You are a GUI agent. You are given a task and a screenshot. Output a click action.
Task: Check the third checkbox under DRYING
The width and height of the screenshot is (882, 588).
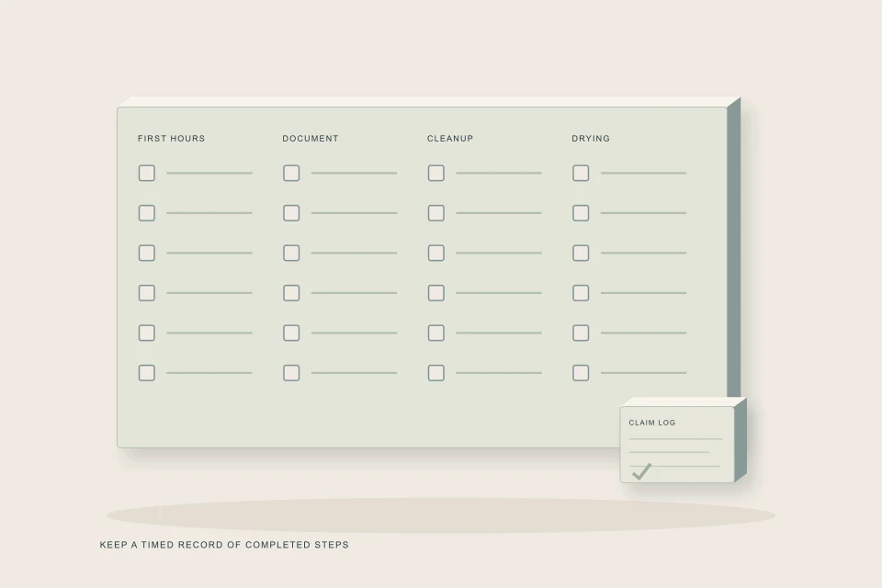tap(581, 253)
